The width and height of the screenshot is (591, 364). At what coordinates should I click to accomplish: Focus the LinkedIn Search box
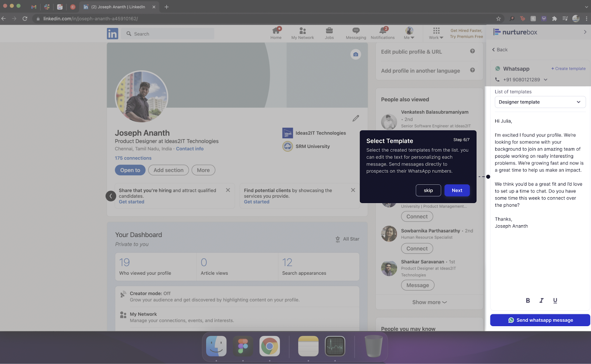pyautogui.click(x=168, y=34)
